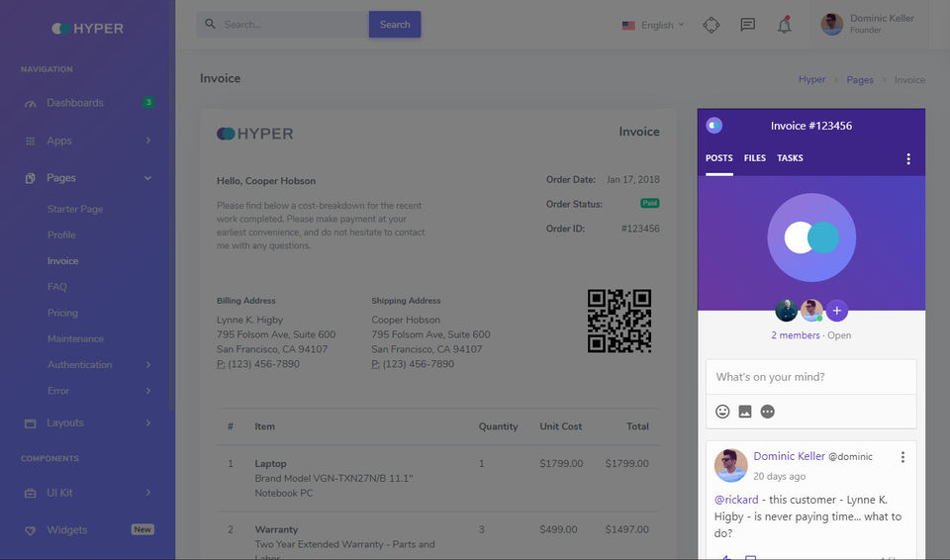Screen dimensions: 950x560
Task: Click the Apps grid icon
Action: pos(31,141)
